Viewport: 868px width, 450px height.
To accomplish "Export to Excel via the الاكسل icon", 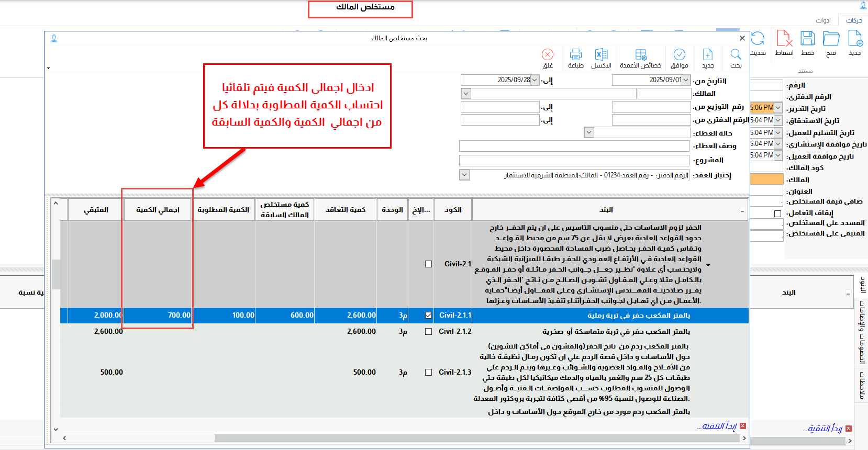I will coord(601,55).
